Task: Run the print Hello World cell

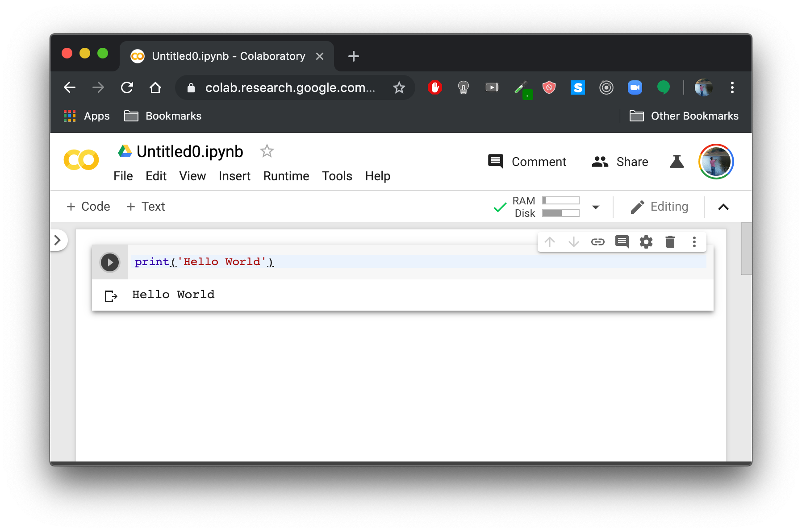Action: pos(110,262)
